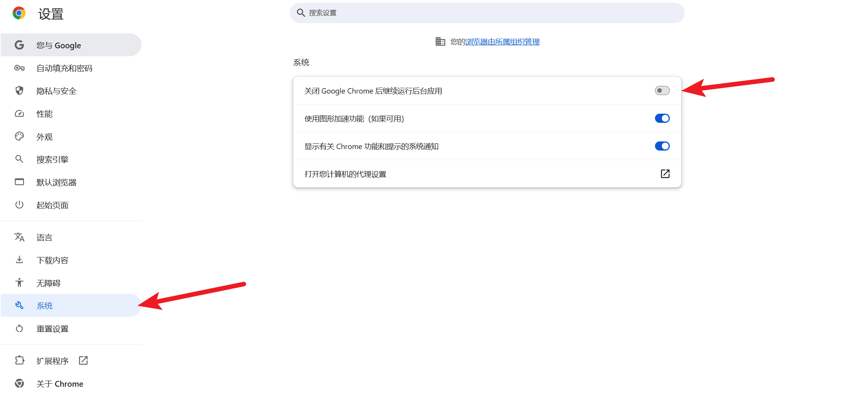Click the external link icon beside 扩展程序

(x=83, y=360)
